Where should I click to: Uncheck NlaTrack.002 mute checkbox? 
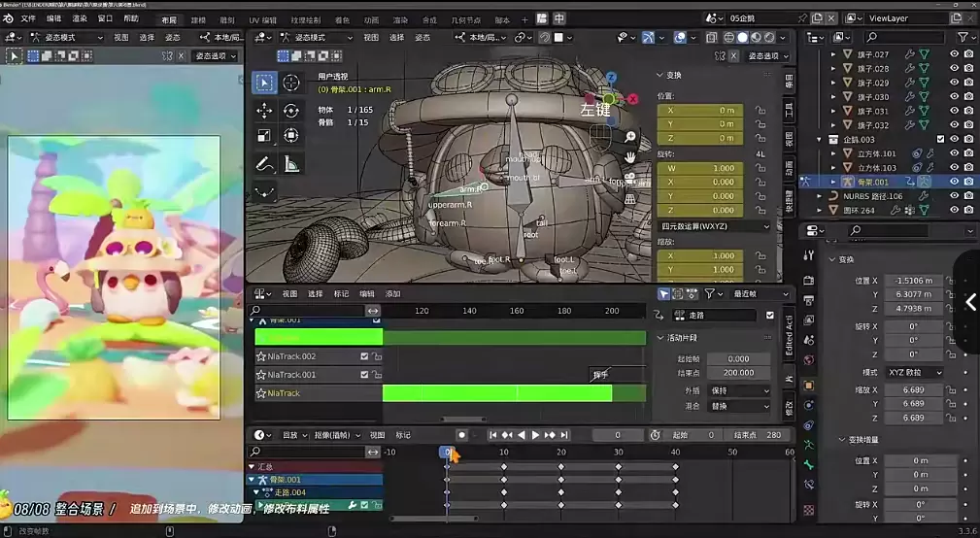pos(364,356)
